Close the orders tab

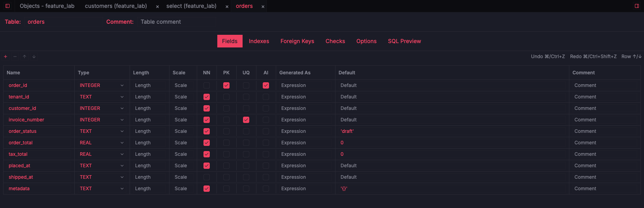[x=263, y=6]
